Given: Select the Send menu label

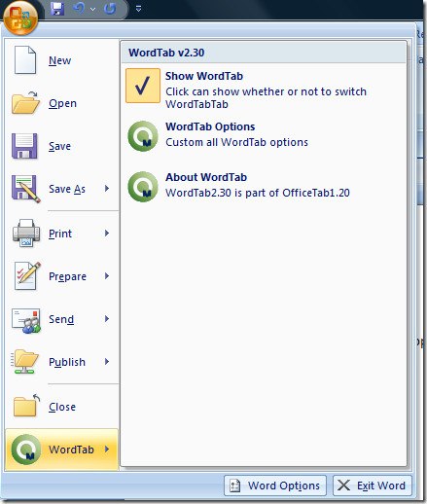Looking at the screenshot, I should (61, 319).
